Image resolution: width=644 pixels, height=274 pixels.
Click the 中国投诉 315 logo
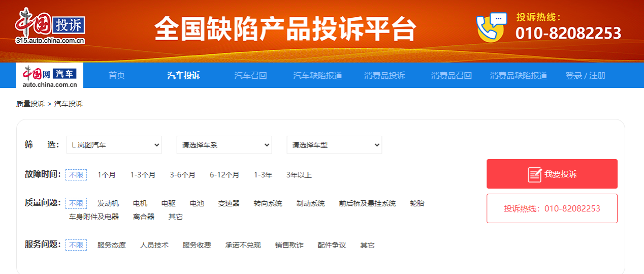(x=50, y=26)
